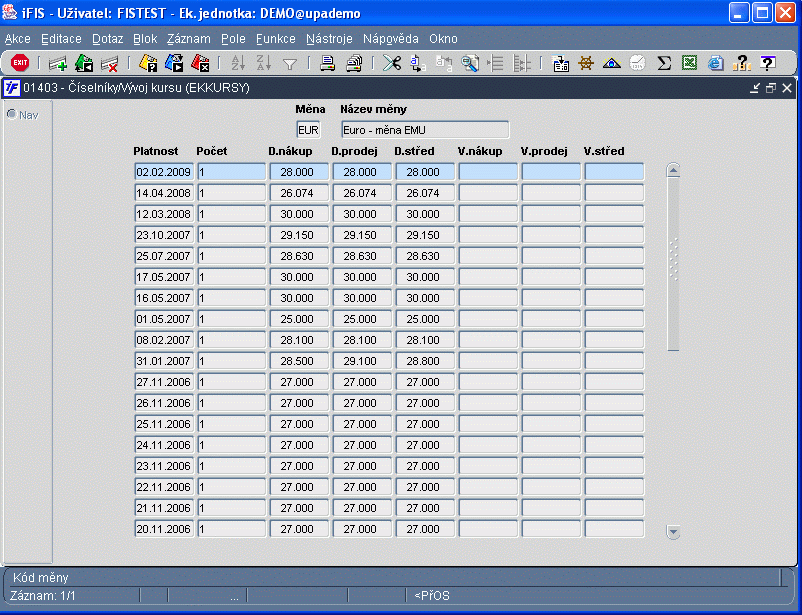Screen dimensions: 802x615
Task: Open the Pole menu
Action: pyautogui.click(x=233, y=39)
